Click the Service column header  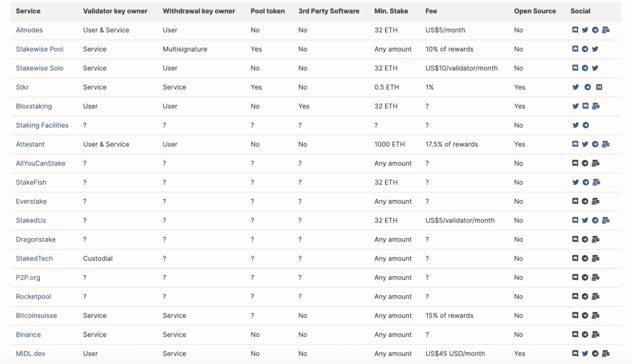(28, 11)
